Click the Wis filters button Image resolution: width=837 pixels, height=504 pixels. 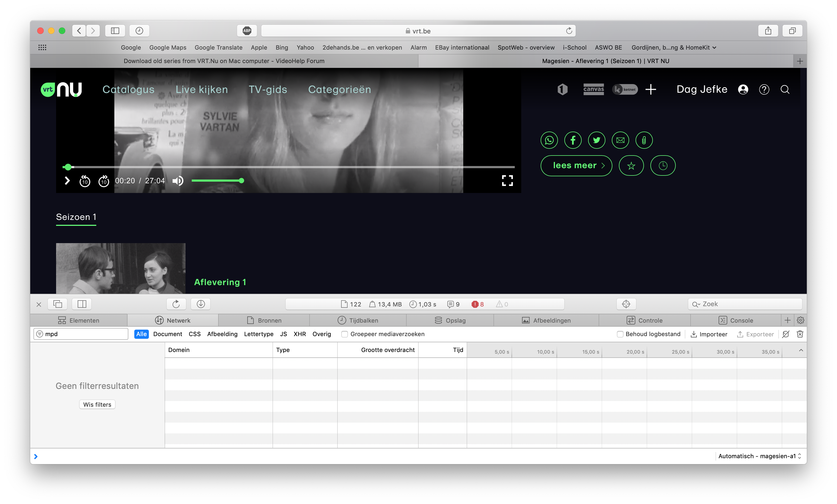[x=97, y=405]
